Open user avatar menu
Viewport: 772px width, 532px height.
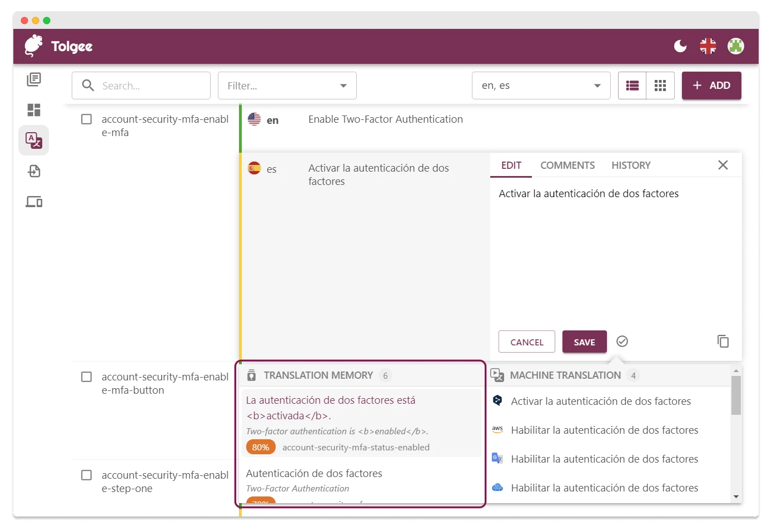(x=736, y=46)
